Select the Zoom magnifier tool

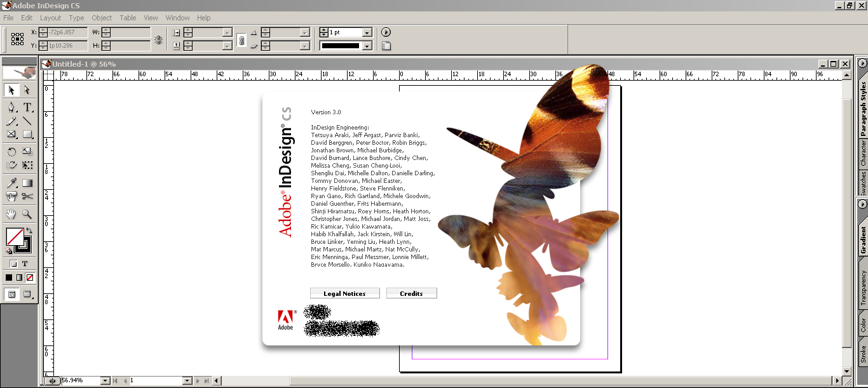(27, 214)
